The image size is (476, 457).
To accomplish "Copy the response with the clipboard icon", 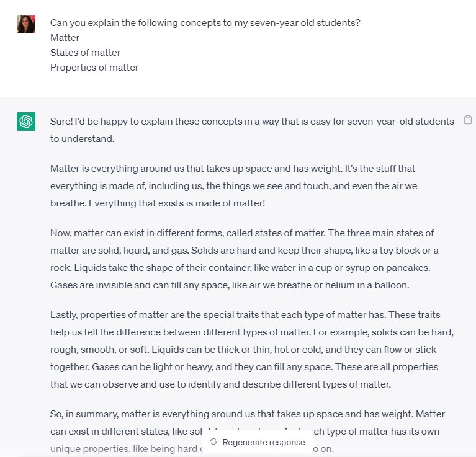I will pos(468,120).
